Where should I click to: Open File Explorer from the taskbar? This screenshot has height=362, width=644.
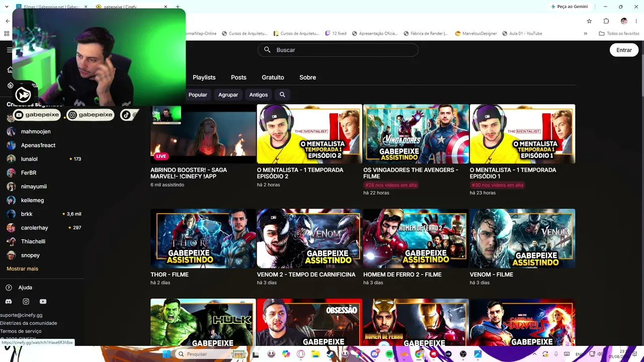(315, 354)
